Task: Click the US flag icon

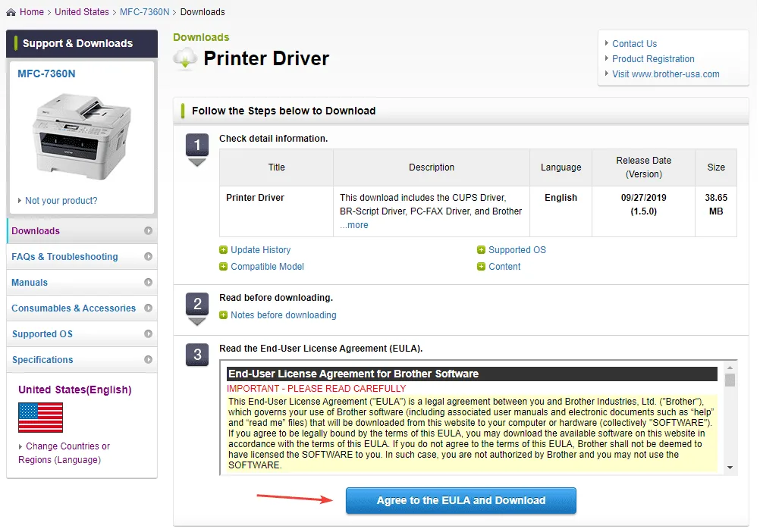Action: [x=40, y=418]
